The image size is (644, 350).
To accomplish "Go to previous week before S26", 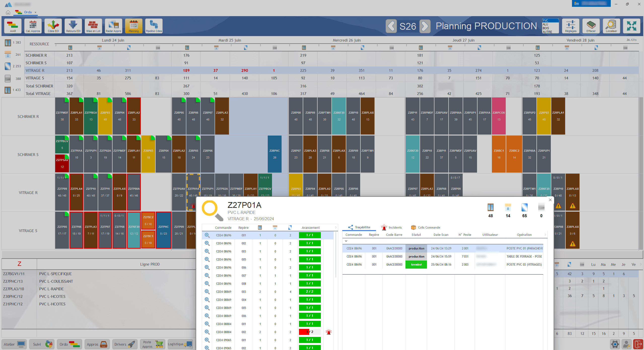I will [391, 26].
